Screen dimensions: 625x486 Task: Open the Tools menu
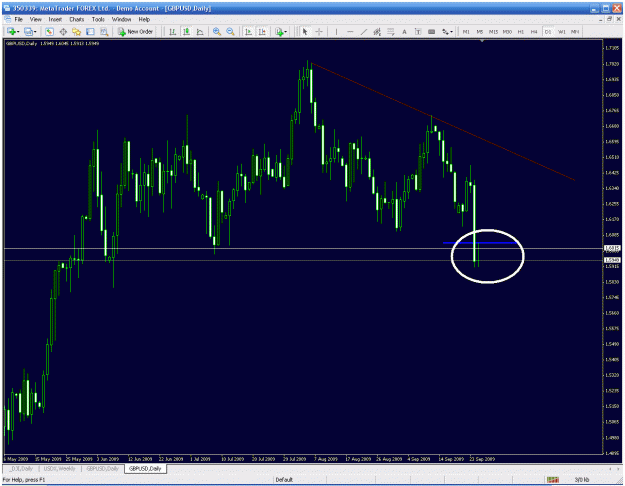[x=98, y=19]
